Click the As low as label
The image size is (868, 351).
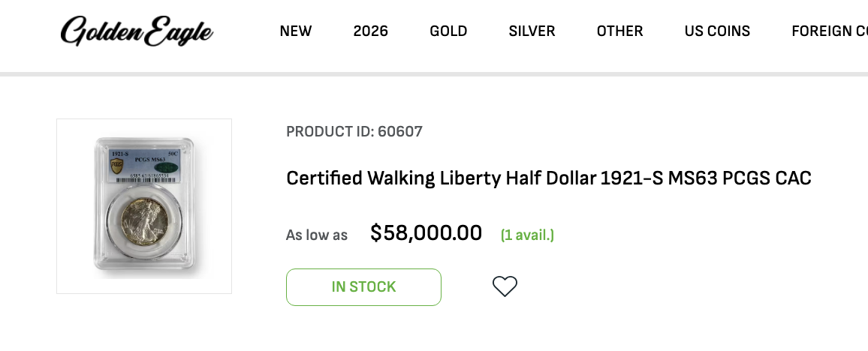pos(317,235)
